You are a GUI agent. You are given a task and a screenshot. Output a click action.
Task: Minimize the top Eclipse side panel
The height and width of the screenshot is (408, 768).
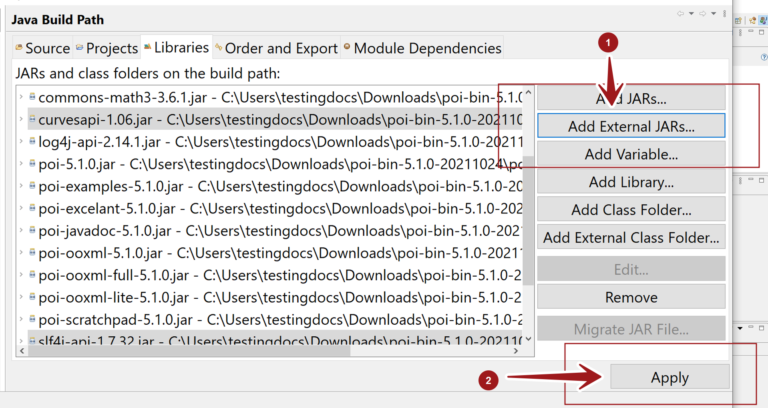[751, 31]
